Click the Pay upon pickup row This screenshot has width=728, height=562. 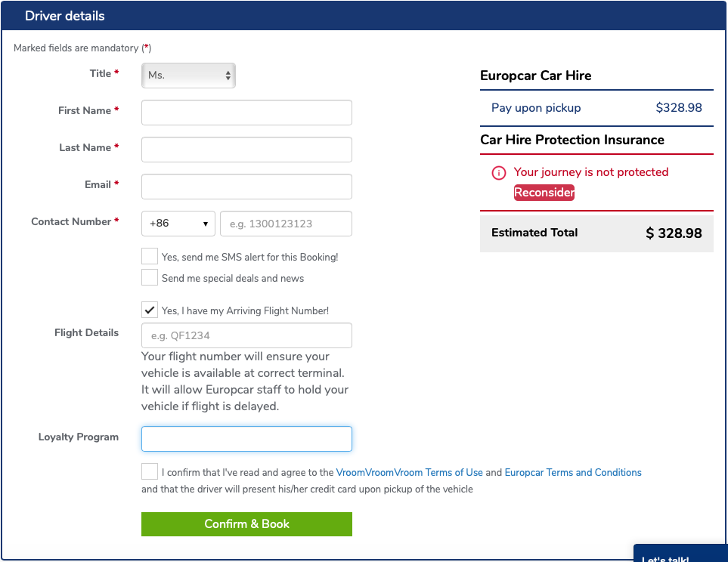596,108
